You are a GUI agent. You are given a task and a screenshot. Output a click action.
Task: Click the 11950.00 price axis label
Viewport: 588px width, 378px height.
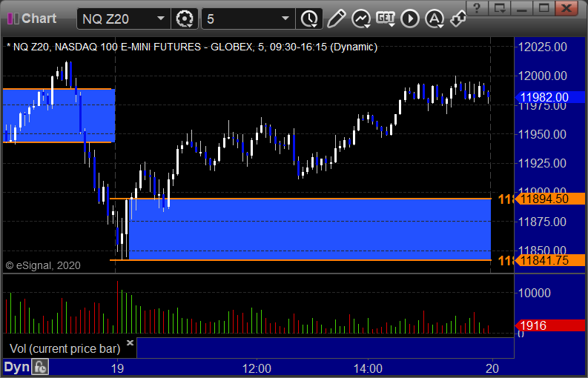(542, 134)
